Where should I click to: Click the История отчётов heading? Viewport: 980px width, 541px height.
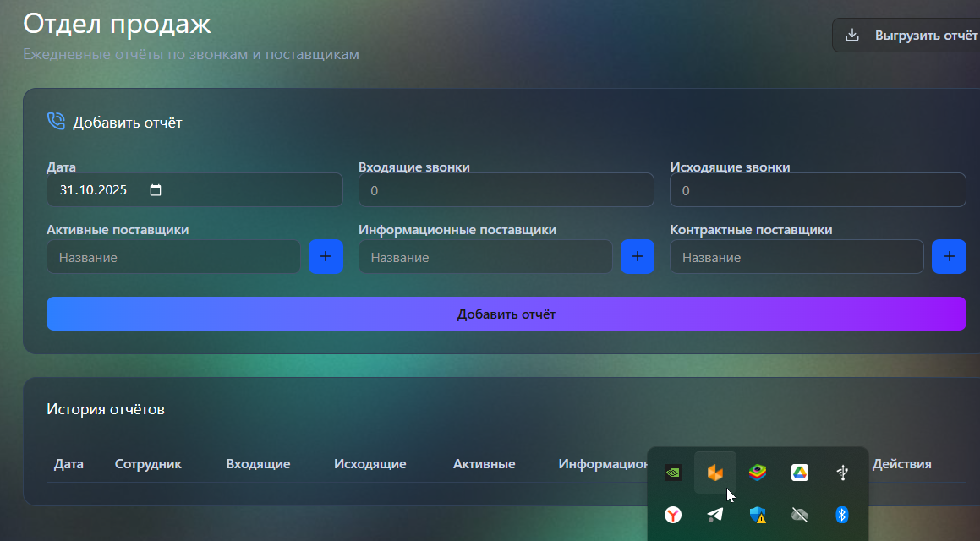click(x=106, y=409)
